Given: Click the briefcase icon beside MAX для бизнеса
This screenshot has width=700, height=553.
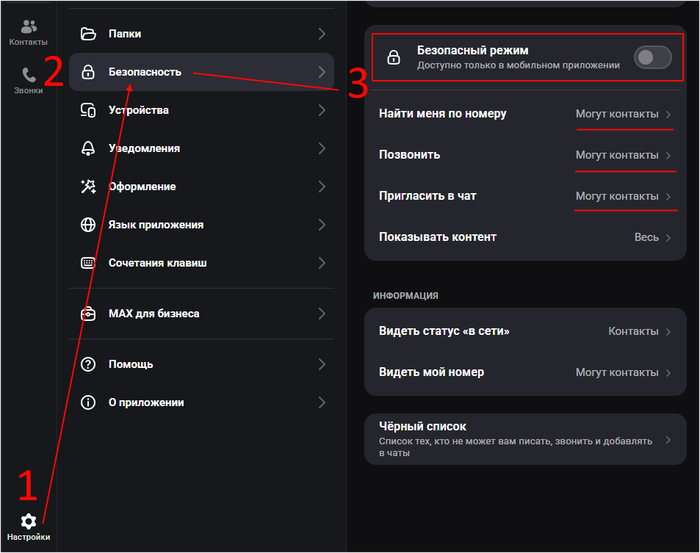Looking at the screenshot, I should tap(88, 314).
